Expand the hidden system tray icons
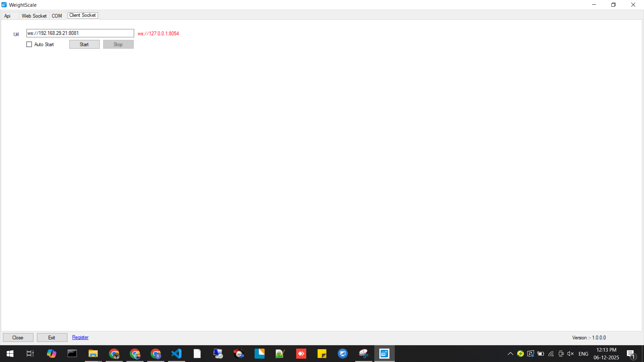Image resolution: width=644 pixels, height=362 pixels. [510, 354]
